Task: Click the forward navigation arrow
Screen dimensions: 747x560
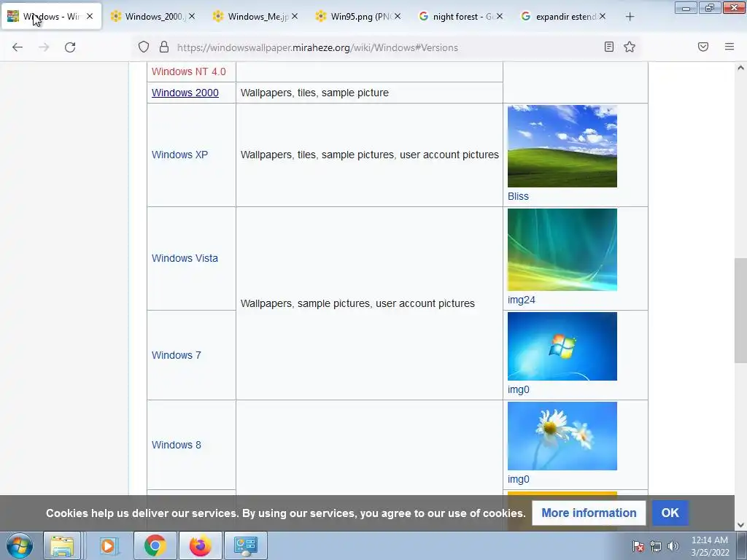Action: pyautogui.click(x=44, y=47)
